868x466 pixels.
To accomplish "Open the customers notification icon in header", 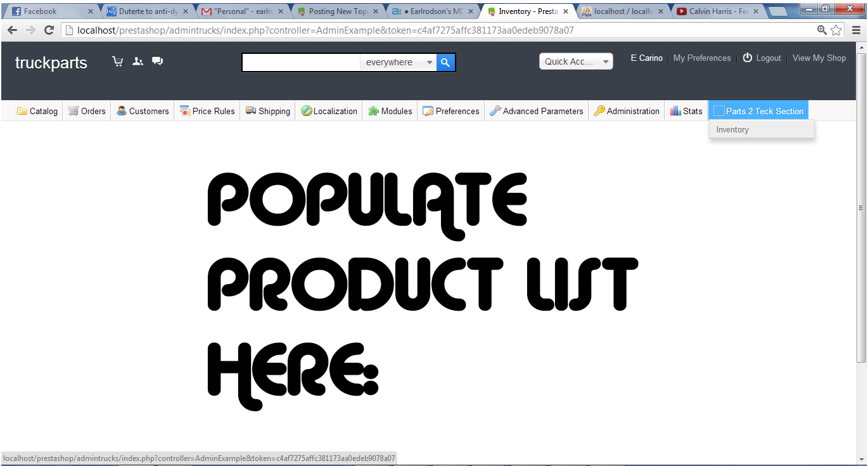I will 137,61.
